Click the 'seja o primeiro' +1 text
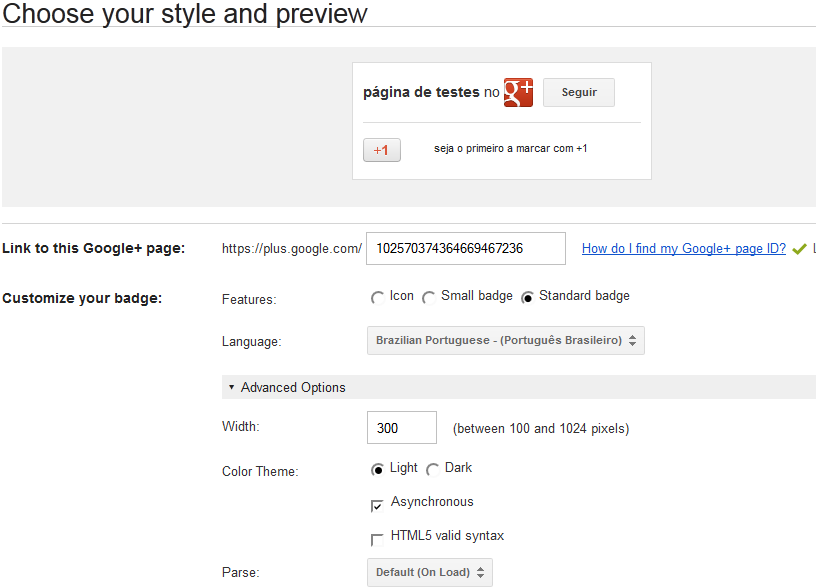 (x=510, y=148)
